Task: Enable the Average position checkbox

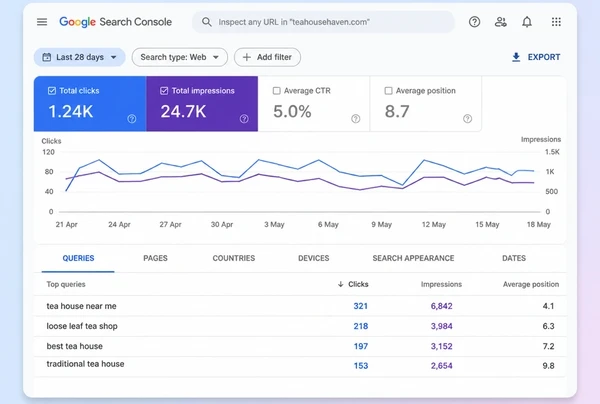Action: (388, 91)
